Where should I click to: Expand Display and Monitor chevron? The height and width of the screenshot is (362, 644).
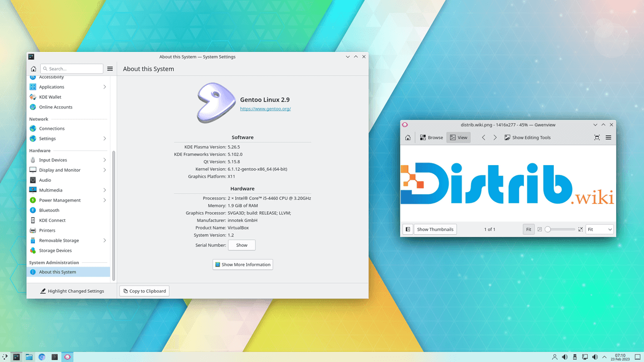click(105, 170)
